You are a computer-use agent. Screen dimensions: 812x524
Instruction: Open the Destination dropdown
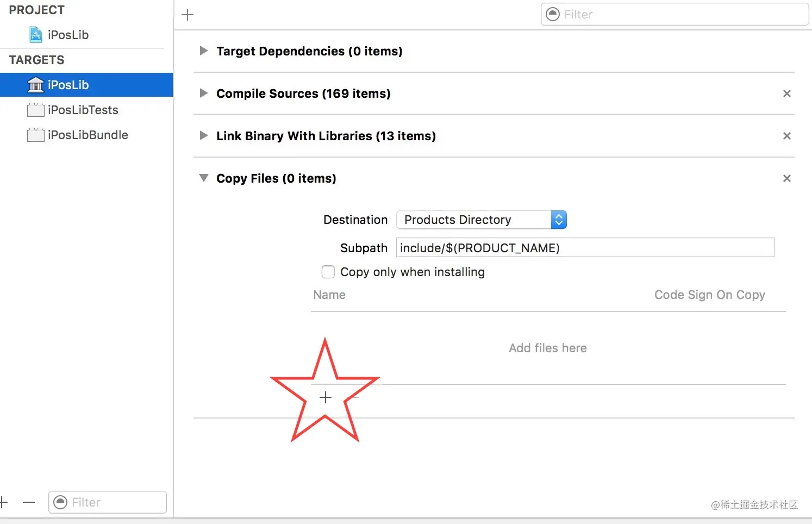pyautogui.click(x=482, y=220)
